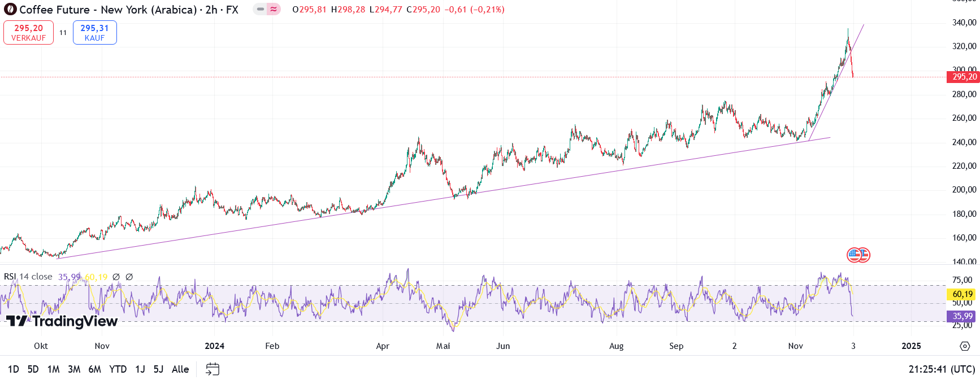Select the 5J time range

point(158,369)
